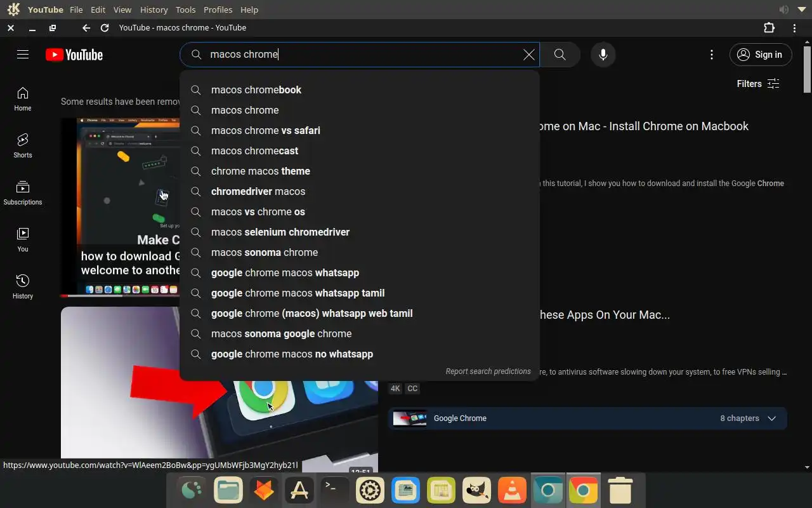Image resolution: width=812 pixels, height=508 pixels.
Task: Open Shorts in the sidebar
Action: pyautogui.click(x=23, y=146)
